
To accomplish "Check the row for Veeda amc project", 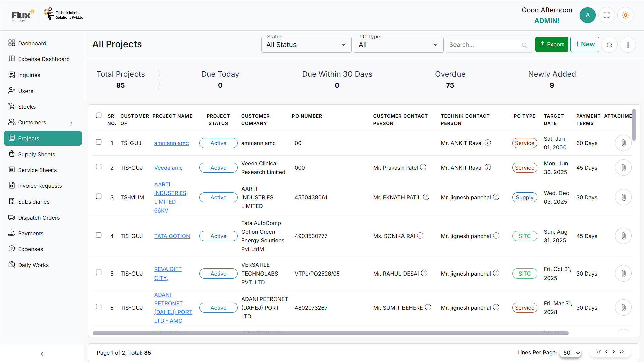I will [x=99, y=167].
